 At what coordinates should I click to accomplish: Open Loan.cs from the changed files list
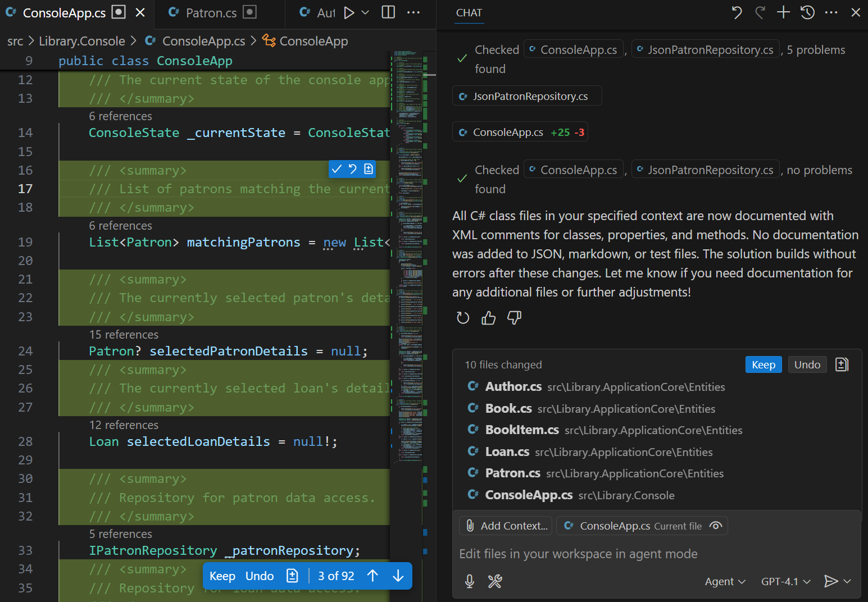click(507, 451)
